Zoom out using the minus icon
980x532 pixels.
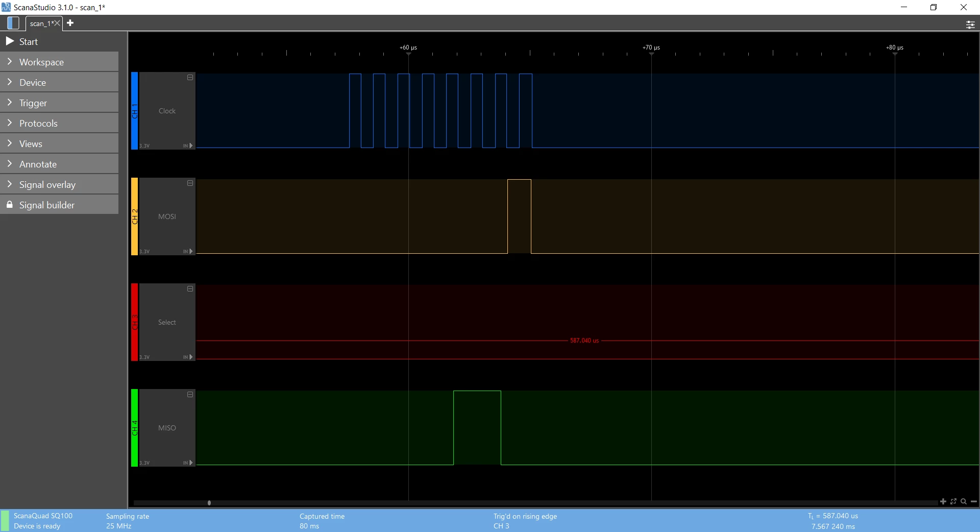[x=974, y=501]
